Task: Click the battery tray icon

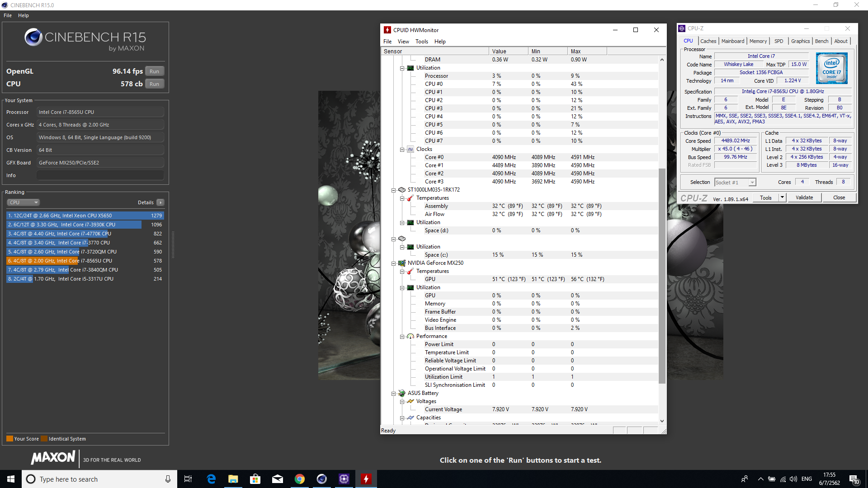Action: 772,479
